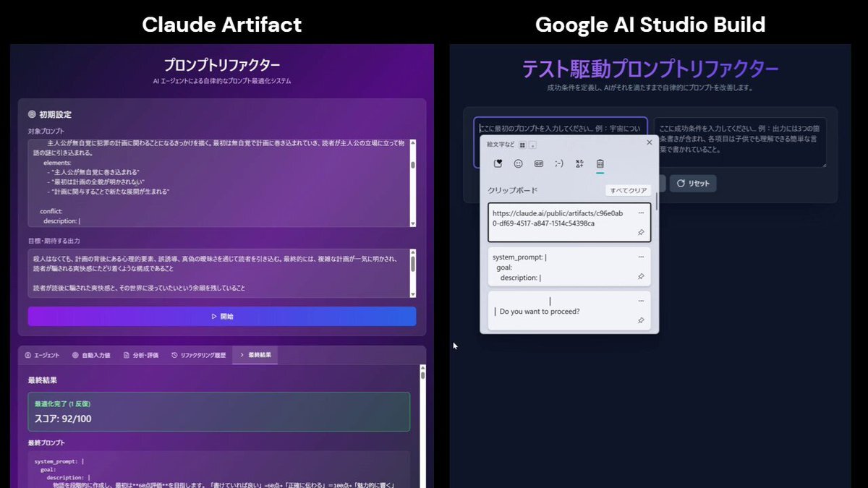Image resolution: width=868 pixels, height=488 pixels.
Task: Click the results panel scroll-up arrow
Action: pos(422,369)
